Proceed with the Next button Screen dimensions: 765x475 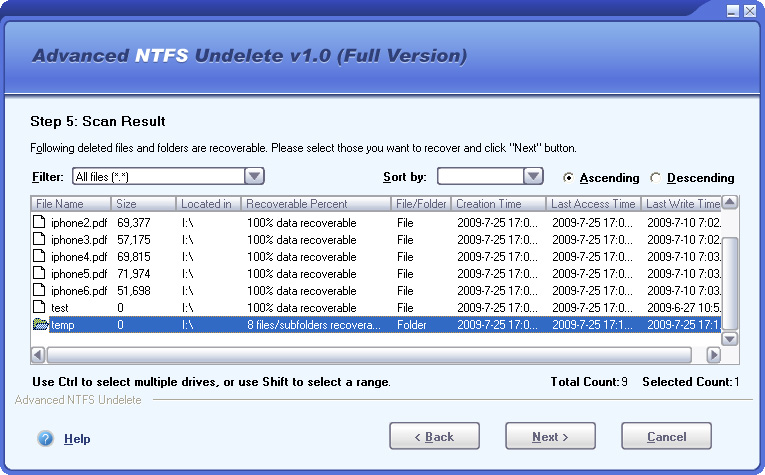[550, 436]
